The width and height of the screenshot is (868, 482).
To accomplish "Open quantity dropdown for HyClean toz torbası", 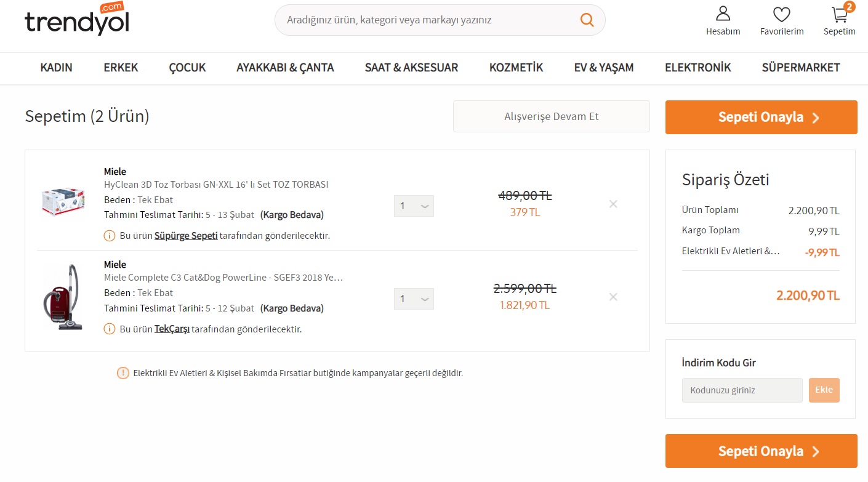I will [414, 206].
